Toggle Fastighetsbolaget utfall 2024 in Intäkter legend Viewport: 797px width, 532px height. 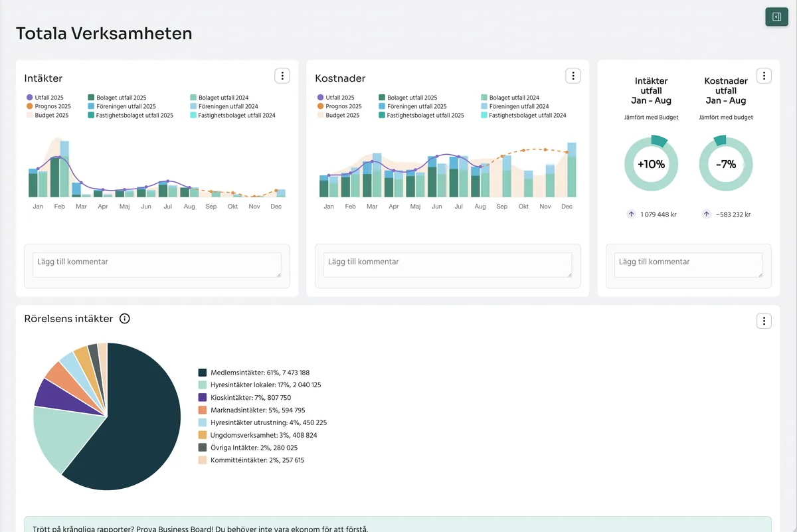click(232, 115)
